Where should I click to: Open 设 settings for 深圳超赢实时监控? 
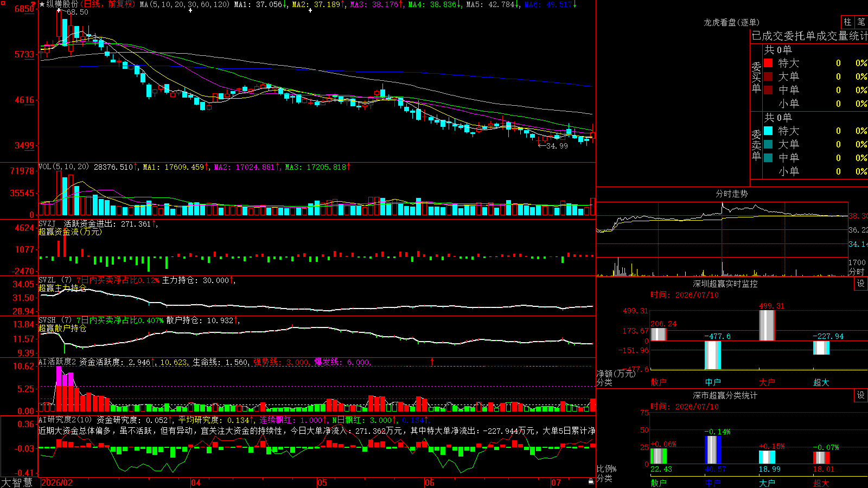[861, 284]
